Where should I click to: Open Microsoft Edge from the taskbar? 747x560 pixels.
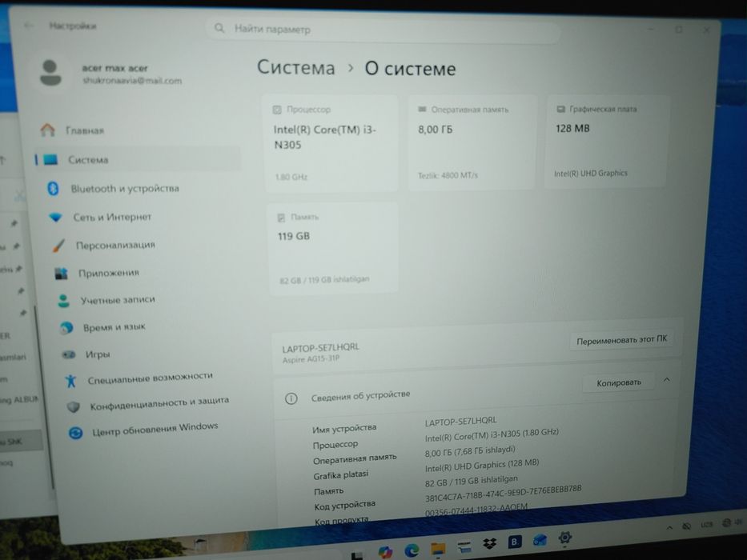pos(412,550)
